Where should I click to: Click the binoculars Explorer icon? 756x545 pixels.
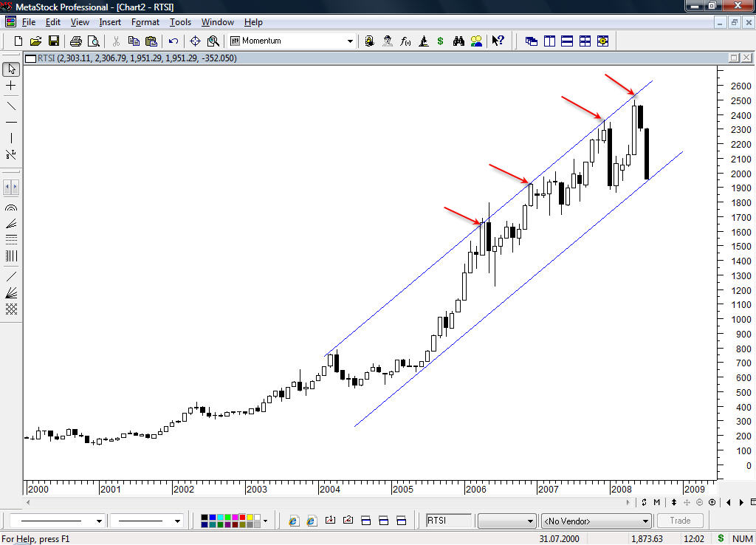coord(458,41)
